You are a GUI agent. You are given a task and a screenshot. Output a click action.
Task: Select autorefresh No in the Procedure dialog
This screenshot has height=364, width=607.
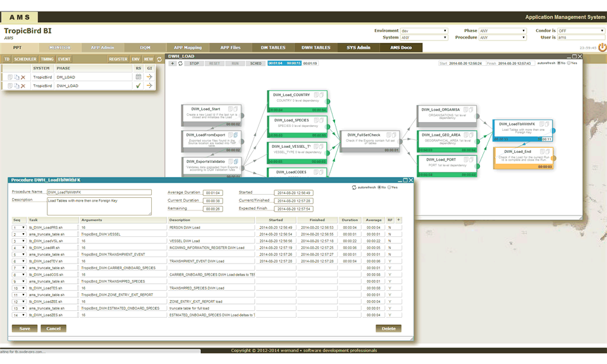378,188
